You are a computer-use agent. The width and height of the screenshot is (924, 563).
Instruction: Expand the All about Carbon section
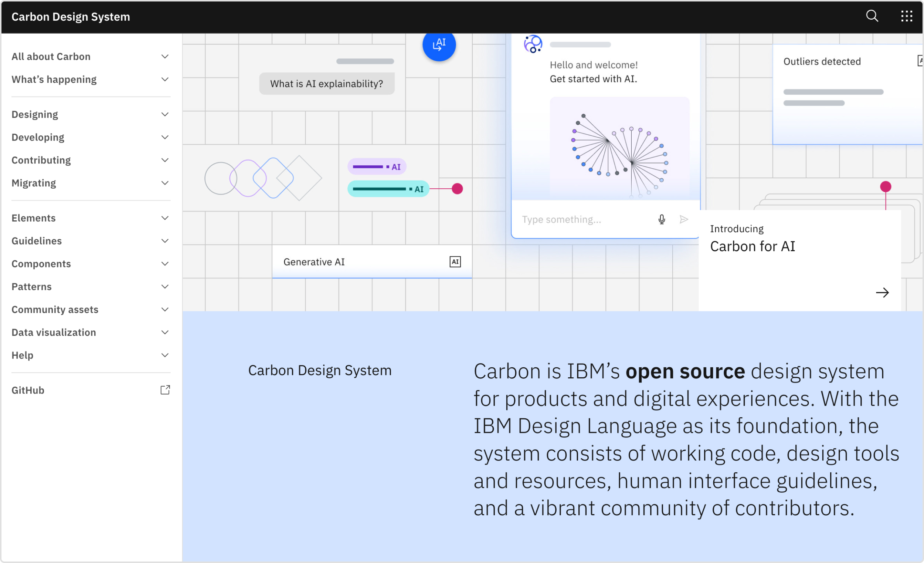click(x=91, y=57)
